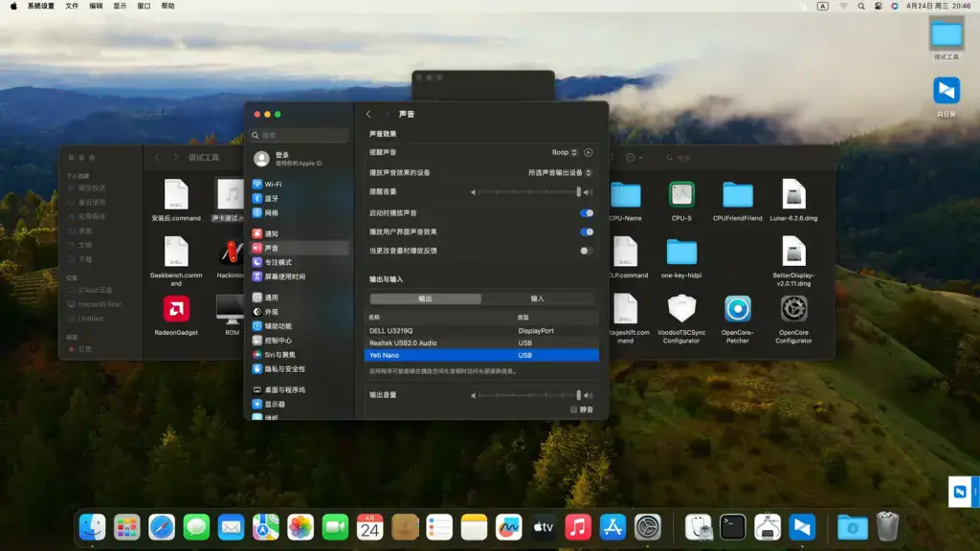Screen dimensions: 980x551
Task: Check the 静音 mute checkbox
Action: pyautogui.click(x=574, y=409)
